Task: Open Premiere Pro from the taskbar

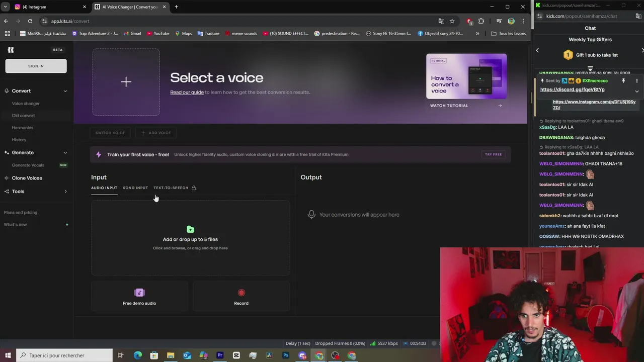Action: pos(220,355)
